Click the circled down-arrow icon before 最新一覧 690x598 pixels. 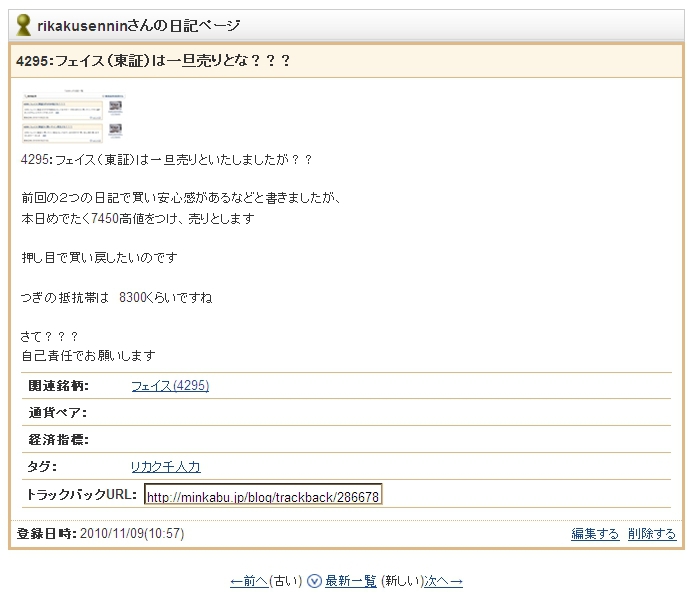pyautogui.click(x=314, y=581)
